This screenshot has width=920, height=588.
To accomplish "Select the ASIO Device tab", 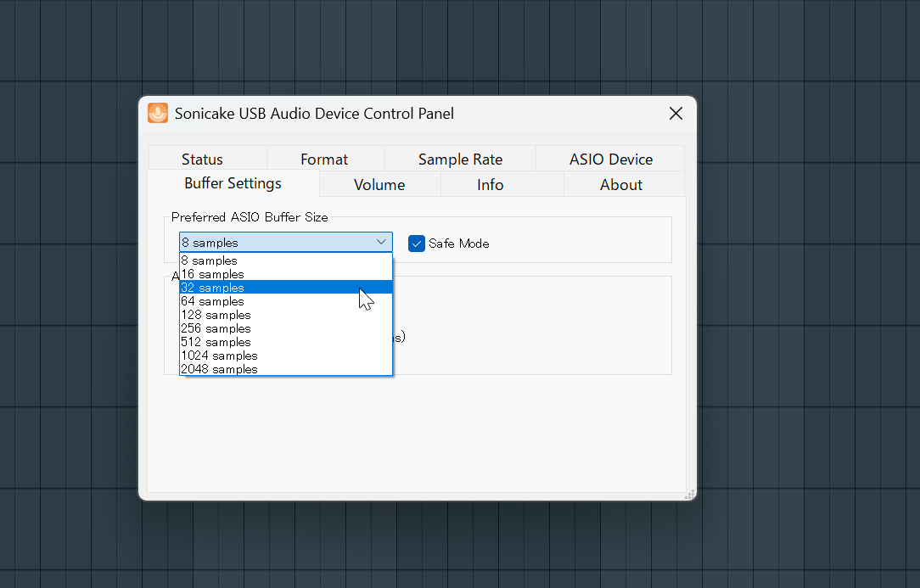I will coord(611,159).
